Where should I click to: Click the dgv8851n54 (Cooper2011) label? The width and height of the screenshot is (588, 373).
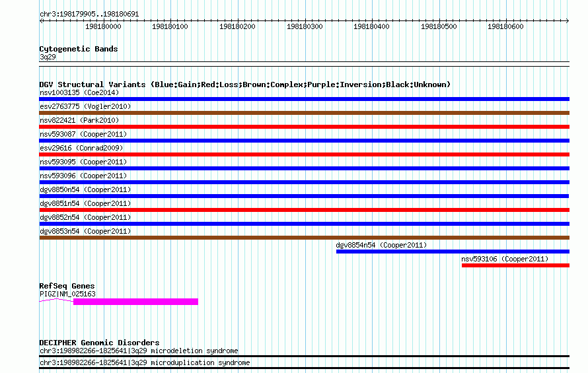pyautogui.click(x=85, y=203)
